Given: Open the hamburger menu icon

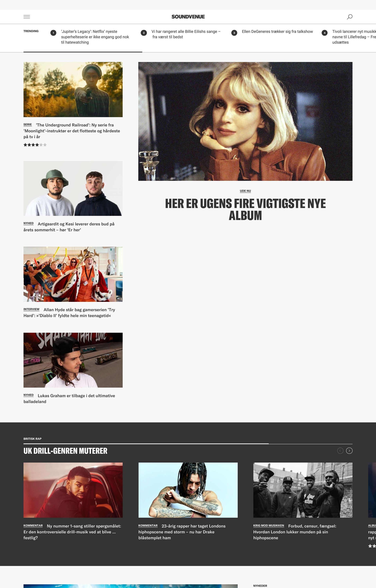Looking at the screenshot, I should coord(27,17).
